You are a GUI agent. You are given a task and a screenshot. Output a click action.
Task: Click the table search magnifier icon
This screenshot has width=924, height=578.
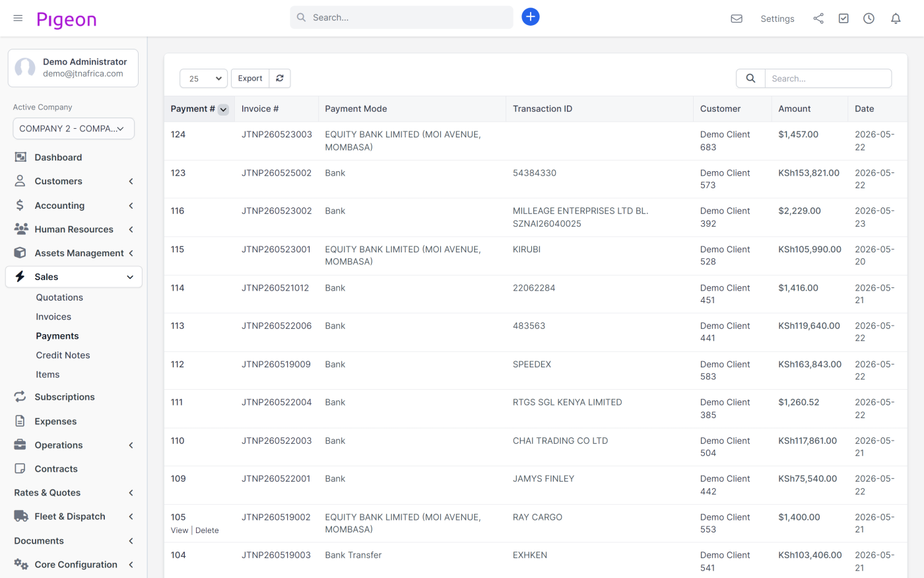[x=750, y=79]
